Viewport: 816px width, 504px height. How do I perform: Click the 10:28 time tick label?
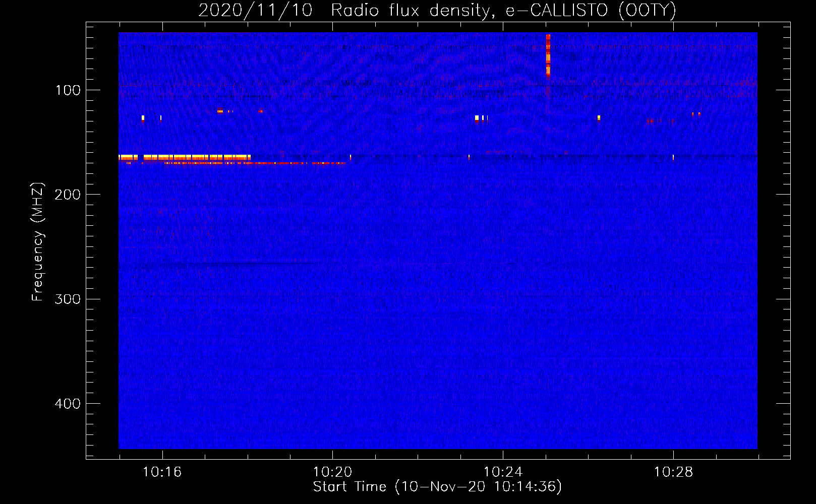pyautogui.click(x=673, y=472)
